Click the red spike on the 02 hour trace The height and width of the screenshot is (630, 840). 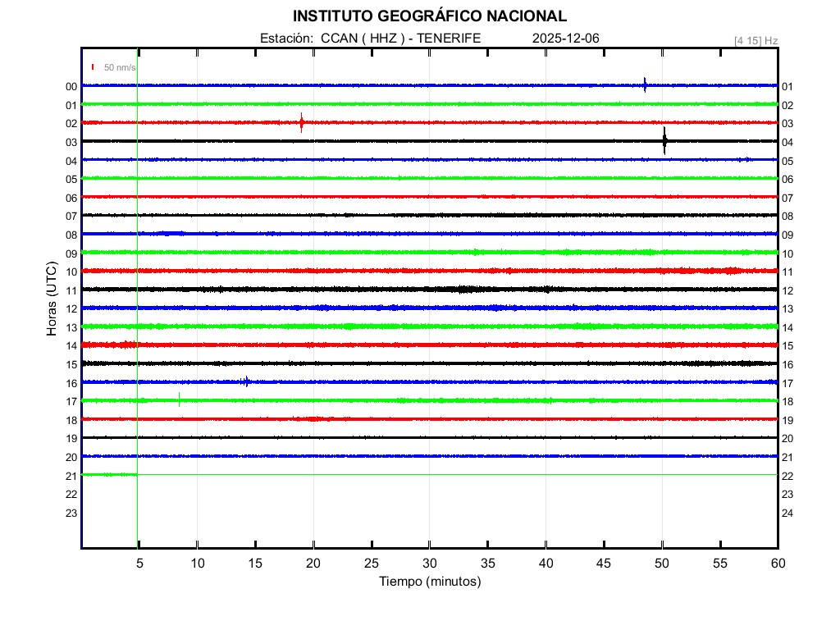point(302,123)
